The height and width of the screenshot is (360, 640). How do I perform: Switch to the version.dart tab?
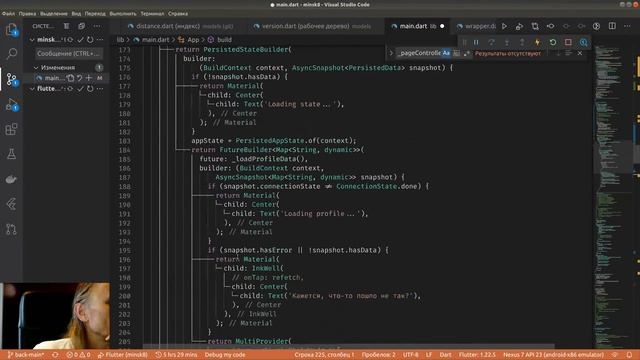point(312,26)
